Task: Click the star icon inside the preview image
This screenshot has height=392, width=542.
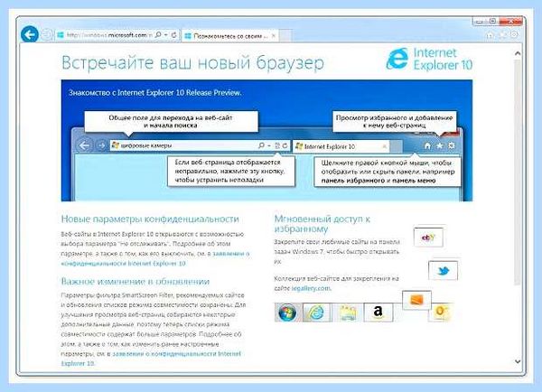Action: click(x=439, y=146)
